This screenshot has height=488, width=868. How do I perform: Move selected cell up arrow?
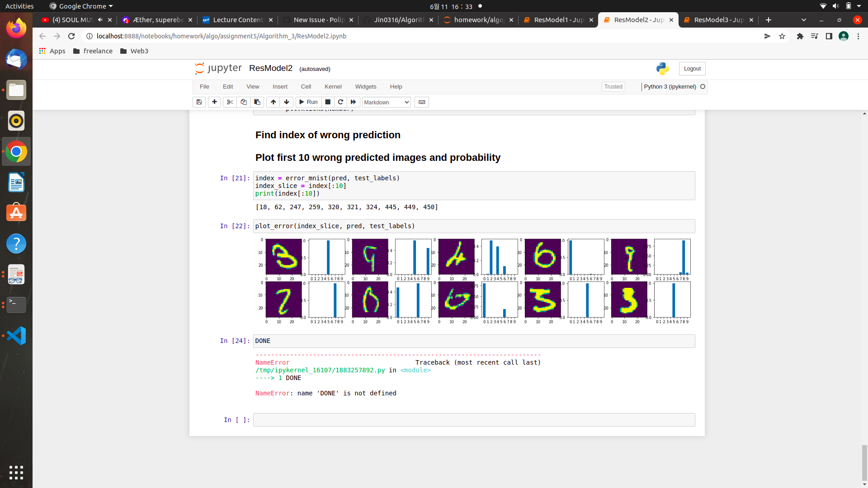[x=273, y=102]
